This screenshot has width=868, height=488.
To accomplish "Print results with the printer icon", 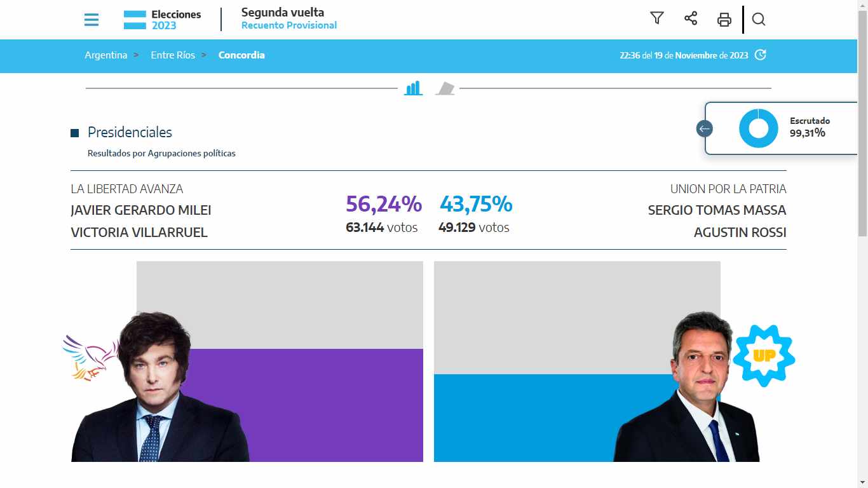I will point(724,20).
